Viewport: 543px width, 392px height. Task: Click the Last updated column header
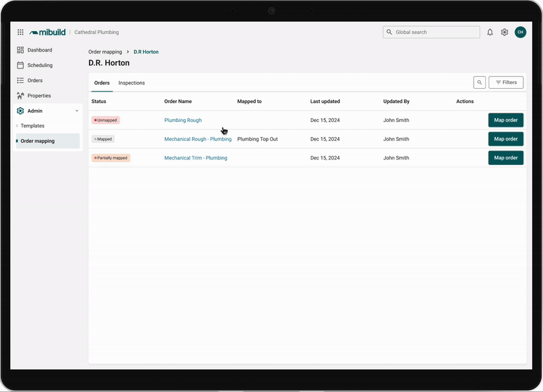pyautogui.click(x=325, y=101)
